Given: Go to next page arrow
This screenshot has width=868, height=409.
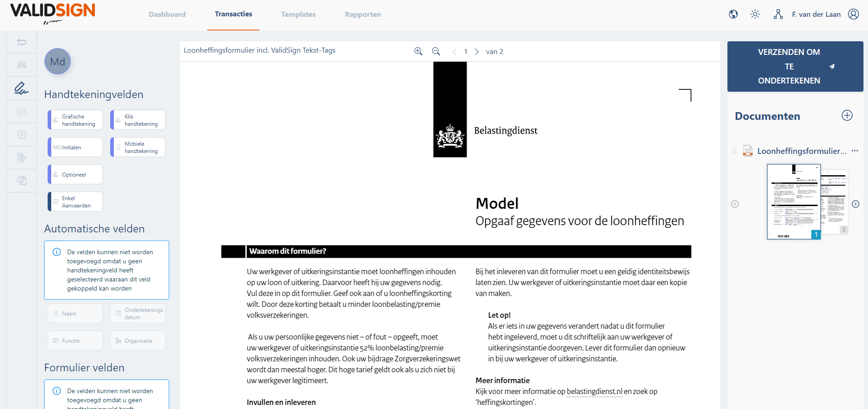Looking at the screenshot, I should (477, 52).
